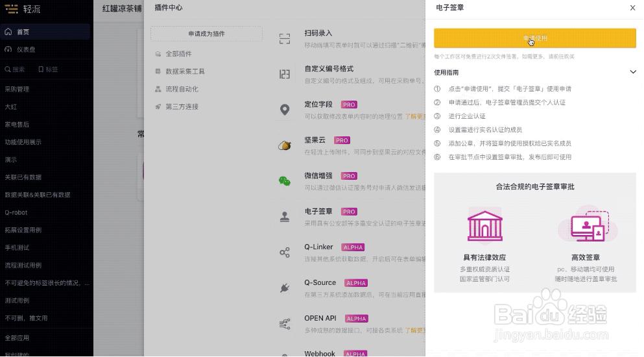Image resolution: width=644 pixels, height=357 pixels.
Task: Click the Q-Source plug icon
Action: [x=285, y=288]
